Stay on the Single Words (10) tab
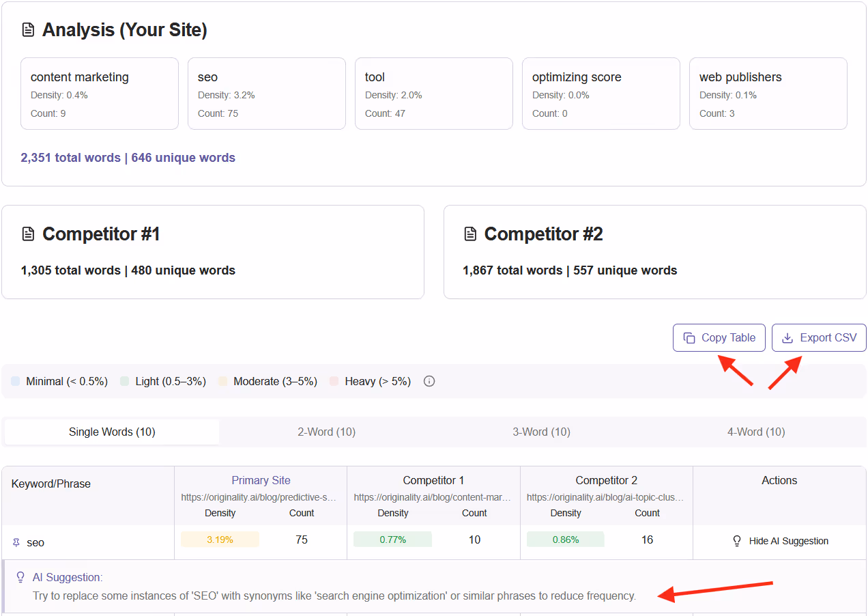 pos(111,432)
